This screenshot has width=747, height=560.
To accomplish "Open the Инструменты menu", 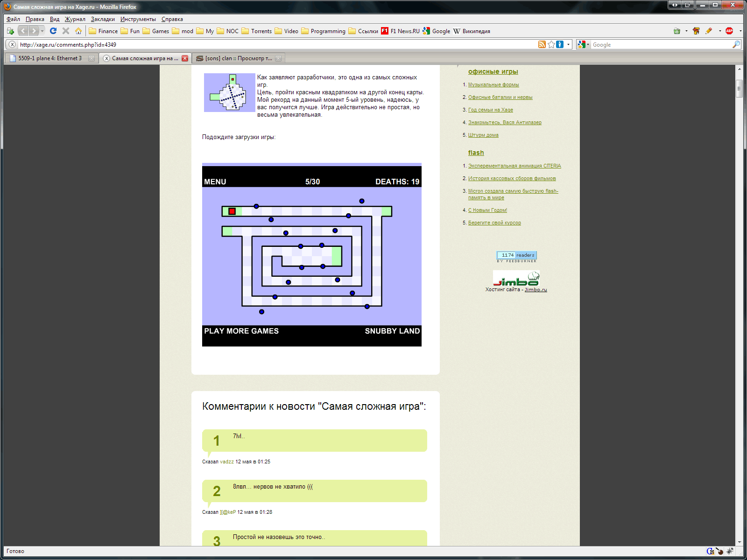I will 138,19.
